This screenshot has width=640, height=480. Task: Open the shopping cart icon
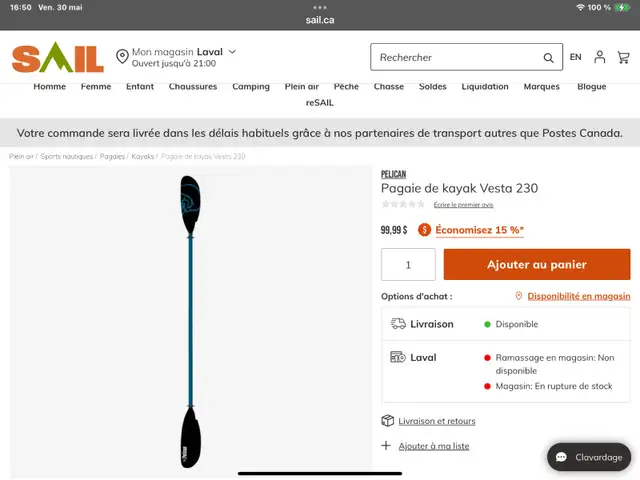point(623,57)
